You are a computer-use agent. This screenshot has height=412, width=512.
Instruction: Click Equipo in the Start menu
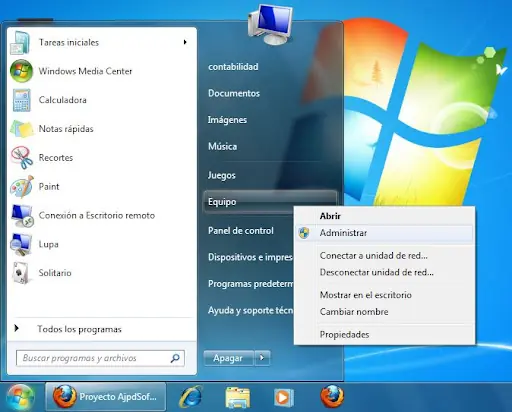click(270, 202)
